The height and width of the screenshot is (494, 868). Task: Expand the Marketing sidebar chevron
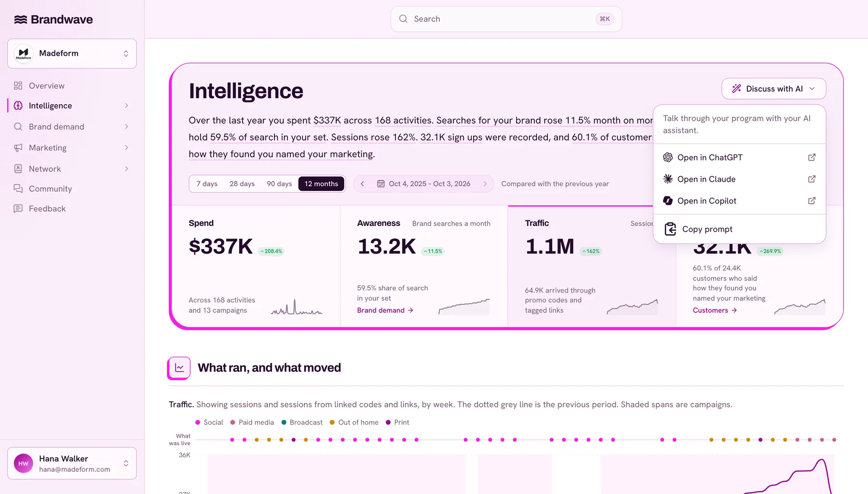tap(126, 148)
